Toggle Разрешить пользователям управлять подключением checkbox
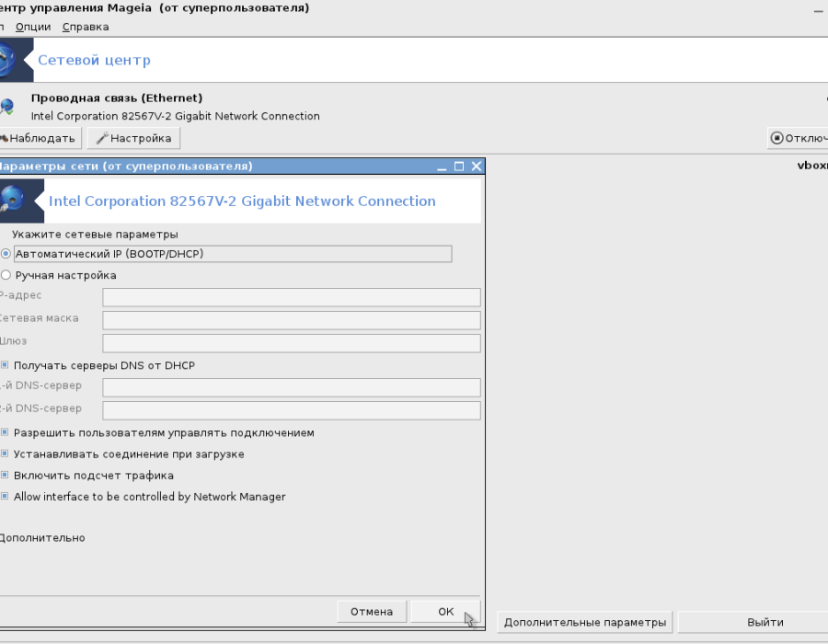The height and width of the screenshot is (644, 828). (x=5, y=432)
